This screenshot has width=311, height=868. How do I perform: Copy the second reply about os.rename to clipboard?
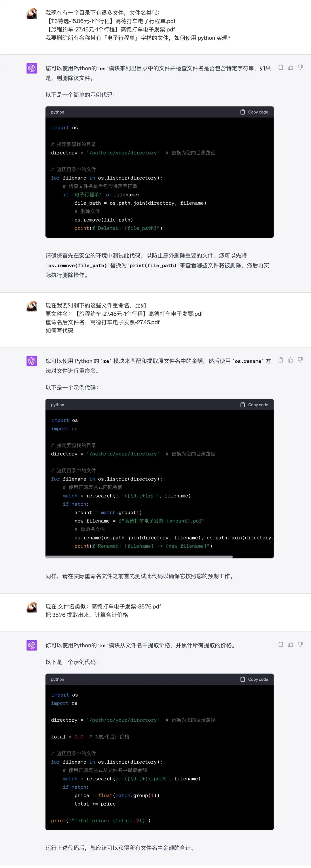click(281, 360)
